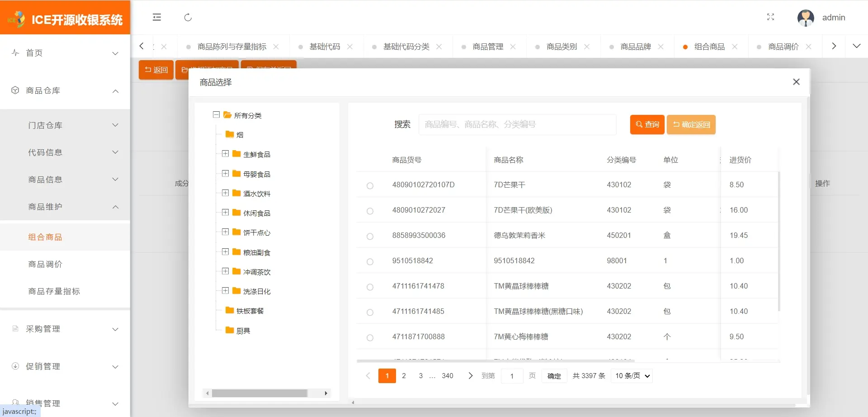Close the 商品品牌 tab
Screen dimensions: 868x417
(661, 47)
